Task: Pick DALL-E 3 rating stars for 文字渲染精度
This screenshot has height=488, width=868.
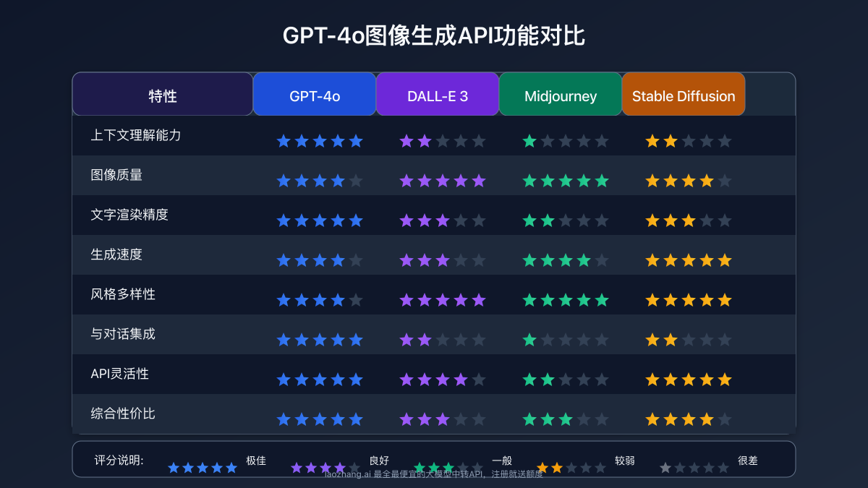Action: 443,221
